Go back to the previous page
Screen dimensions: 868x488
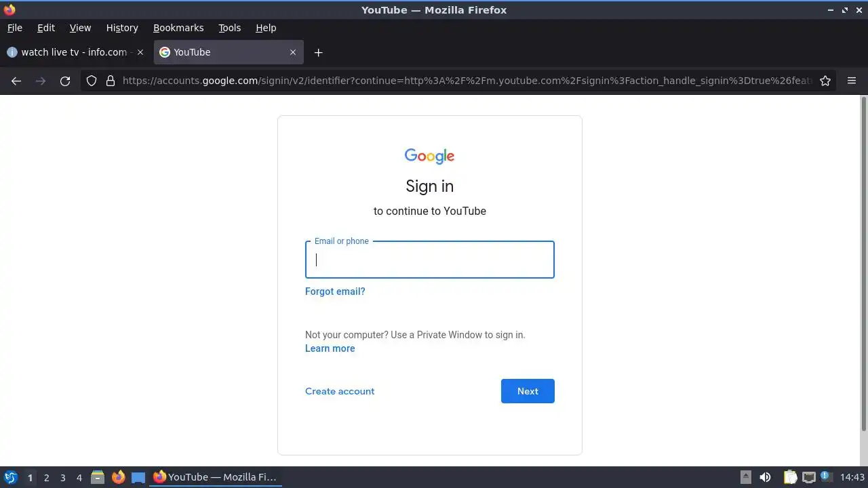click(16, 81)
